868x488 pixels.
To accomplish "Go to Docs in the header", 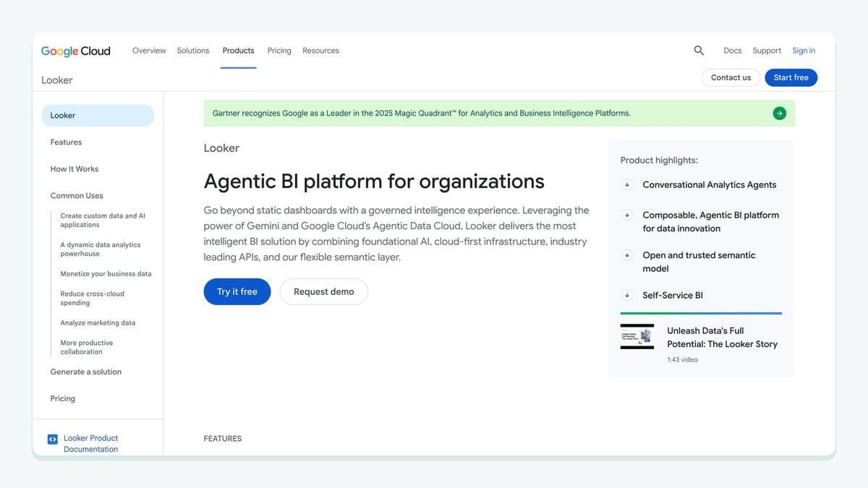I will click(x=733, y=51).
